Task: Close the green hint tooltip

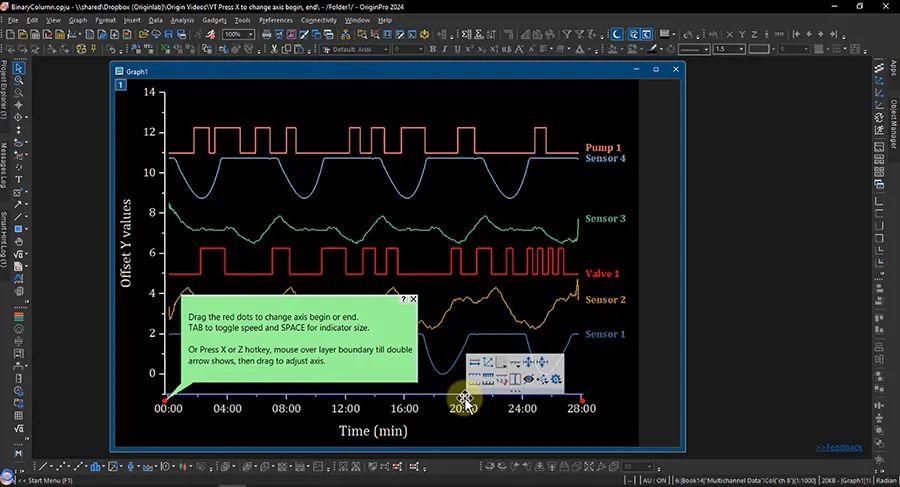Action: coord(414,299)
